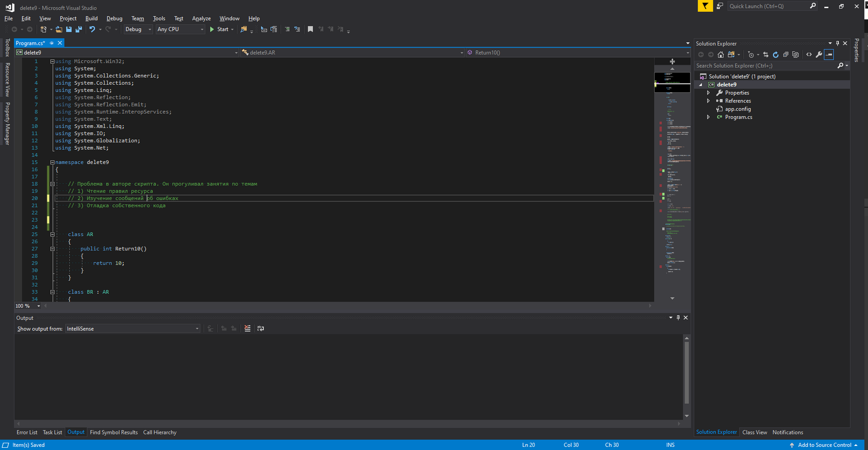Viewport: 868px width, 450px height.
Task: Expand the Program.cs node
Action: click(708, 117)
